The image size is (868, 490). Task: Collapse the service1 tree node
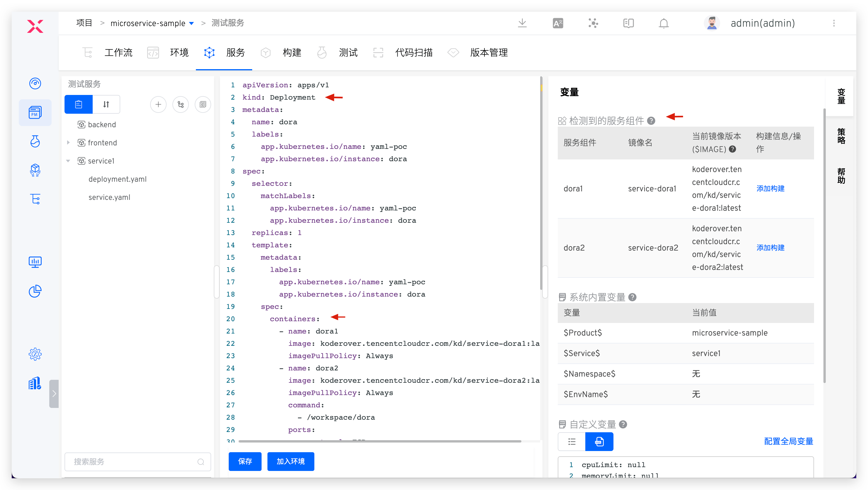point(68,161)
